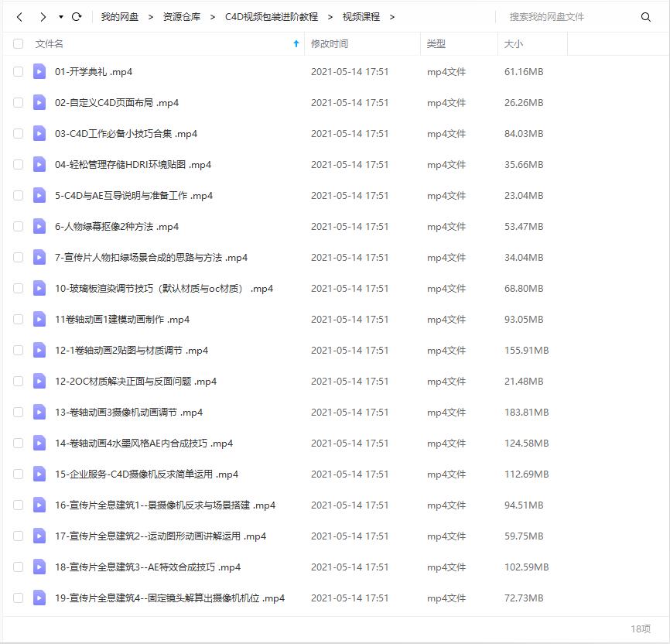
Task: Go forward using the right arrow
Action: (43, 17)
